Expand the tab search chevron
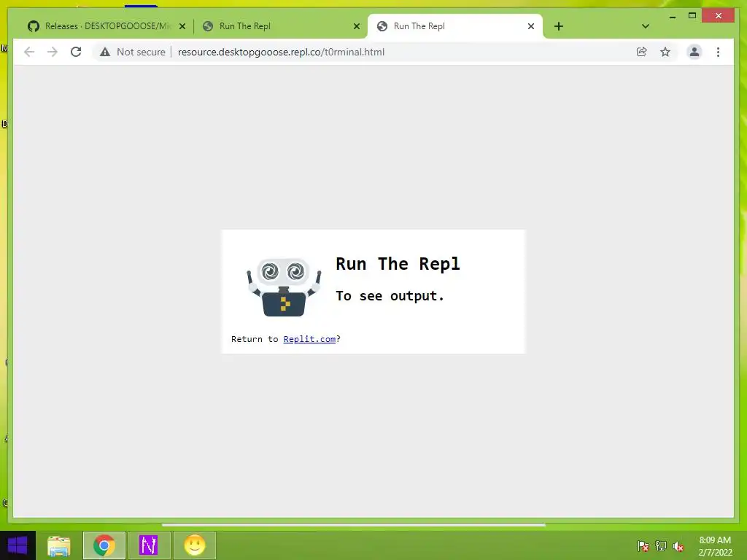This screenshot has width=747, height=560. (646, 26)
